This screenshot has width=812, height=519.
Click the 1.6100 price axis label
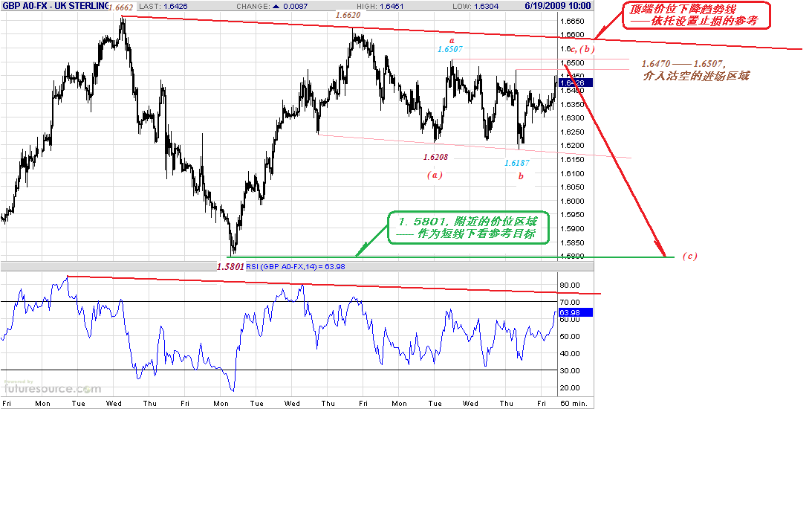pos(572,173)
